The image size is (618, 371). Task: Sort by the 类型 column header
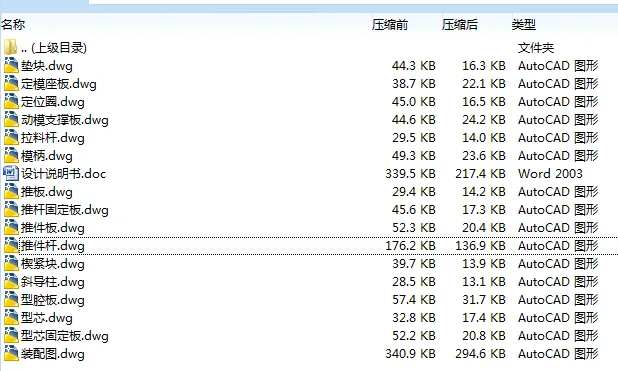tap(524, 24)
